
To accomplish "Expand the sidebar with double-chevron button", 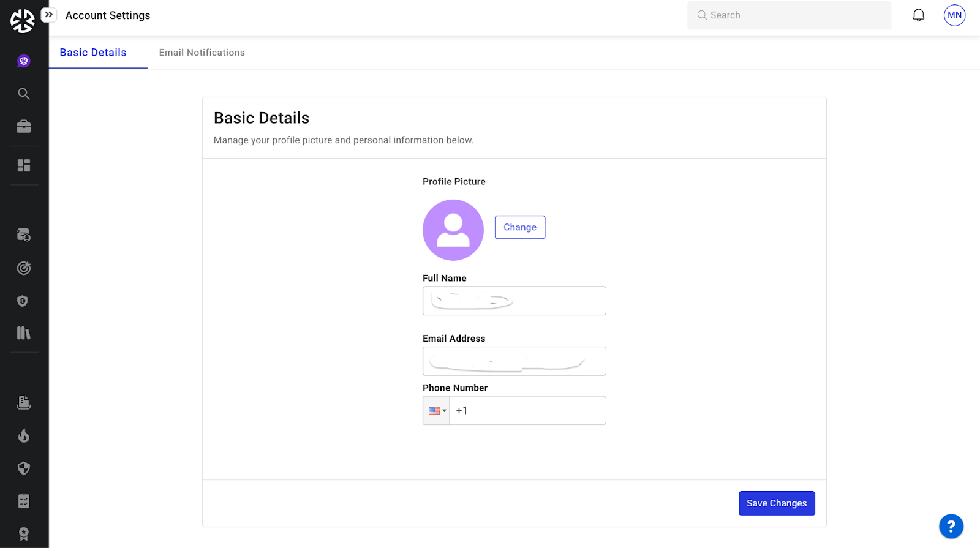I will pyautogui.click(x=48, y=15).
